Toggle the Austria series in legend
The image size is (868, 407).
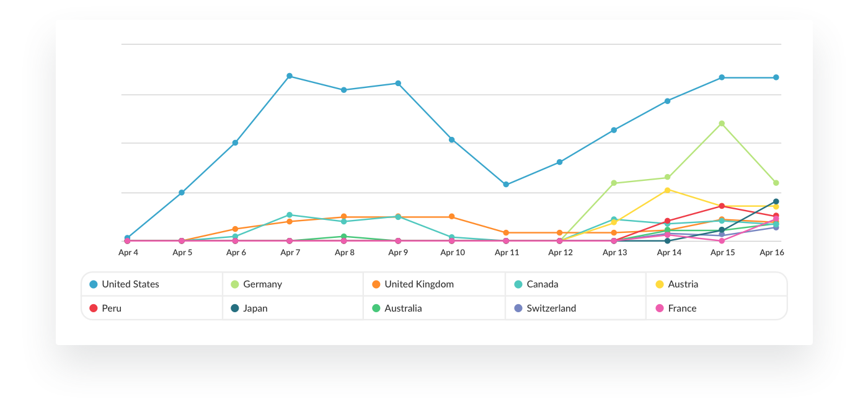pyautogui.click(x=683, y=284)
